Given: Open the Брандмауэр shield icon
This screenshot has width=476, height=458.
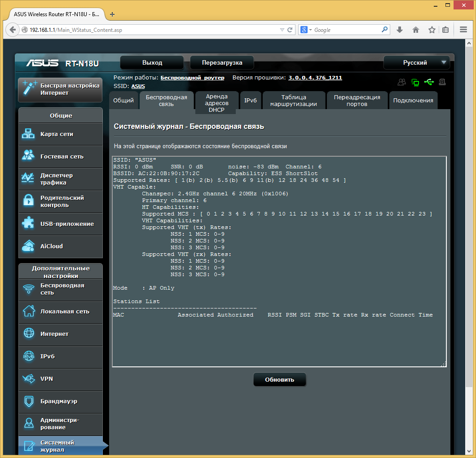Looking at the screenshot, I should [29, 401].
